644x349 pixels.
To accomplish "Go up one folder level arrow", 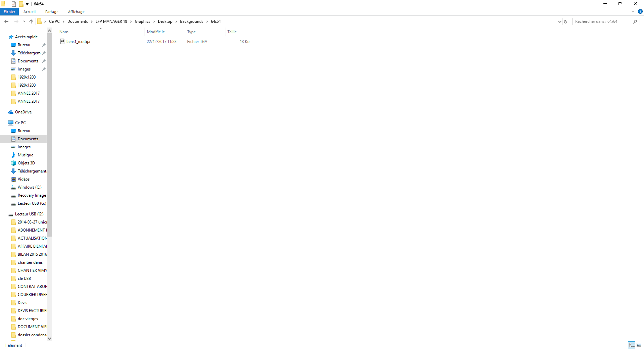I will [x=31, y=21].
